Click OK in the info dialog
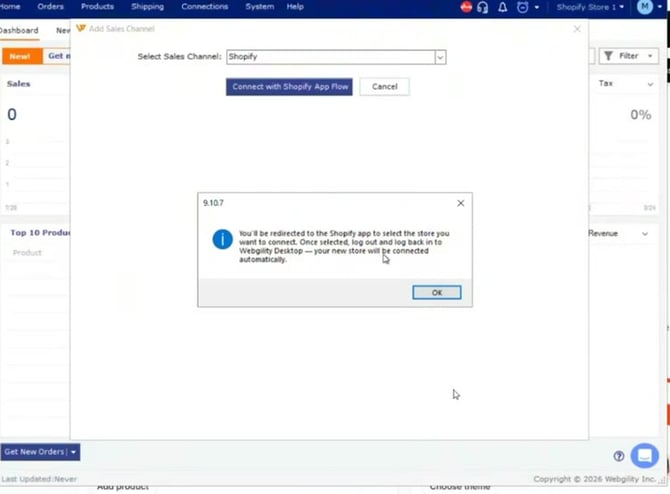This screenshot has width=670, height=494. [437, 293]
